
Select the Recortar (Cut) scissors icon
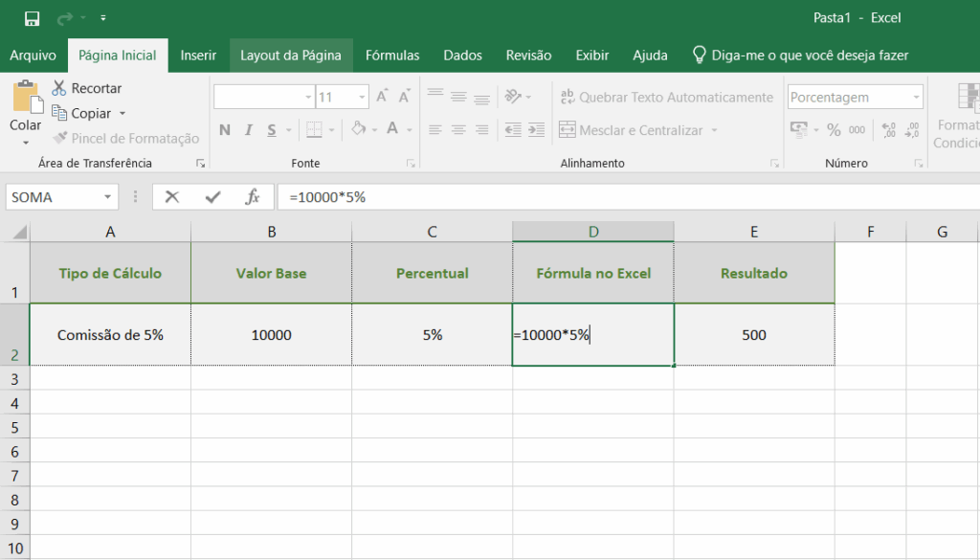(58, 87)
